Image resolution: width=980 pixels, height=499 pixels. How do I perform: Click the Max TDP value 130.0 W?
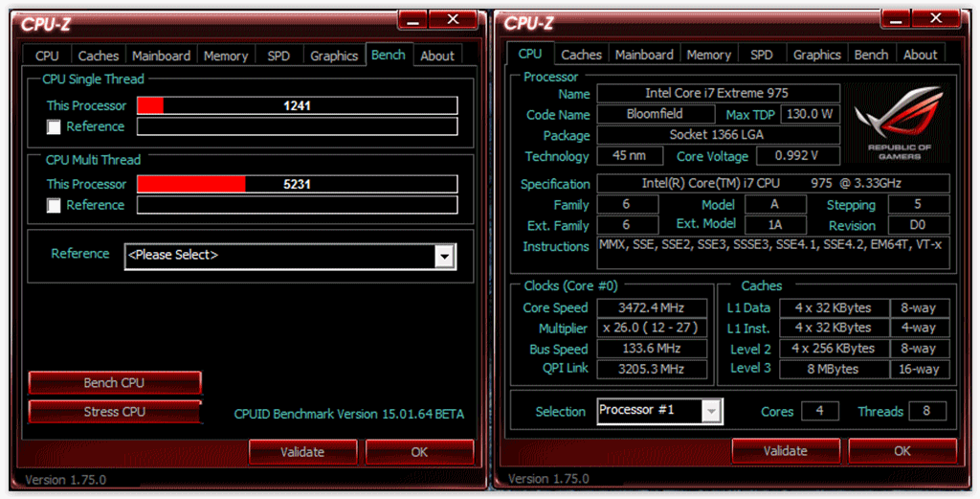(810, 114)
